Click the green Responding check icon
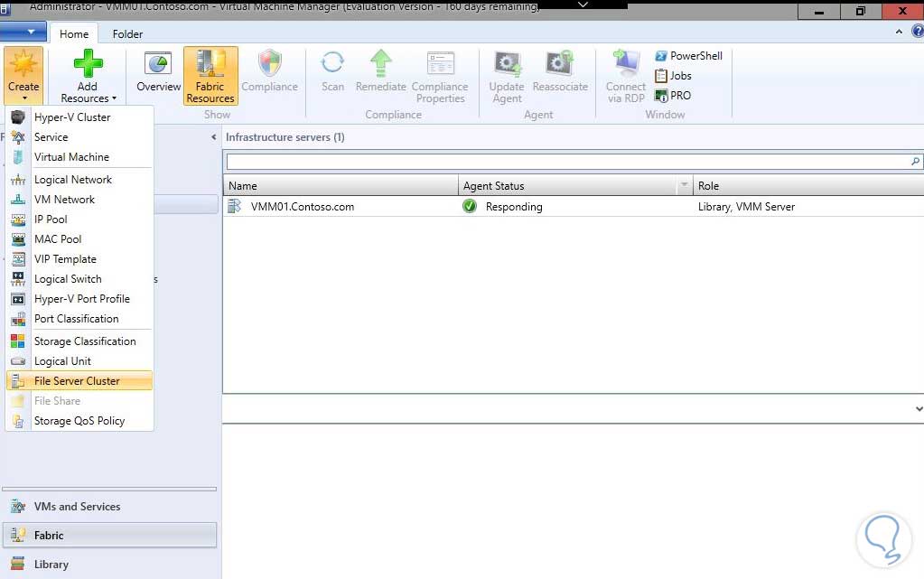 [470, 206]
